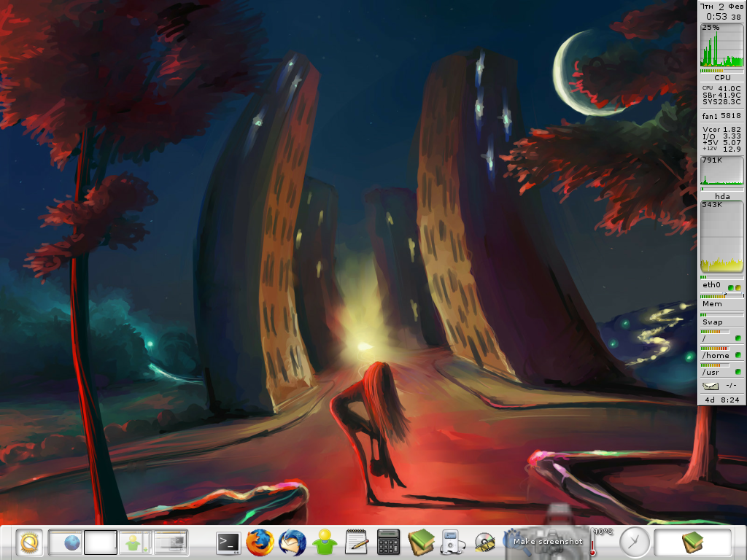Open the notepad text editor
This screenshot has width=747, height=560.
click(x=356, y=542)
